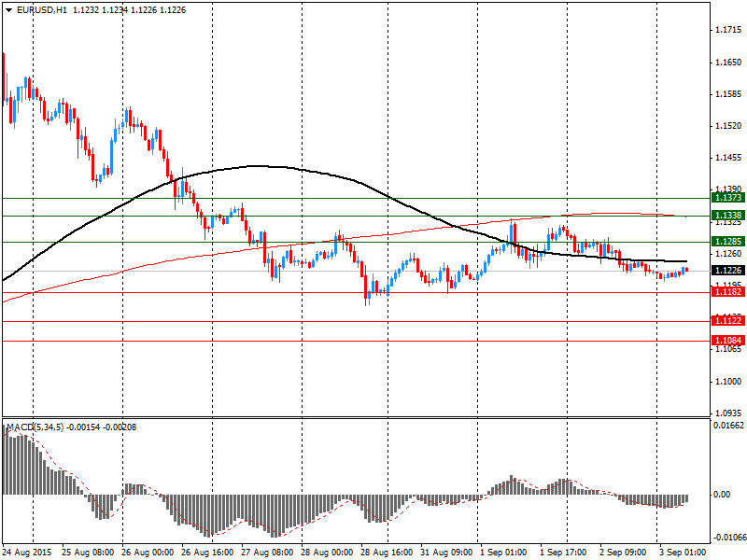Select the 1.1122 red support level label
Screen dimensions: 747x560
[728, 321]
